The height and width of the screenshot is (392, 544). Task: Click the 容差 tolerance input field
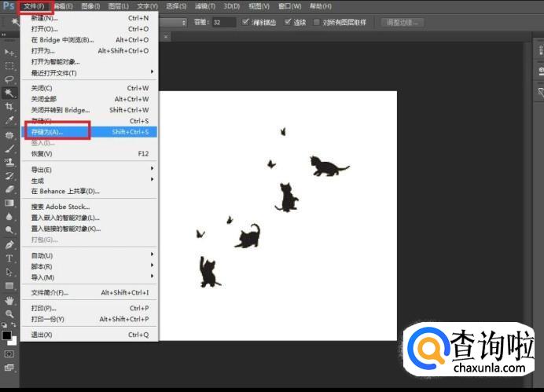[x=223, y=22]
